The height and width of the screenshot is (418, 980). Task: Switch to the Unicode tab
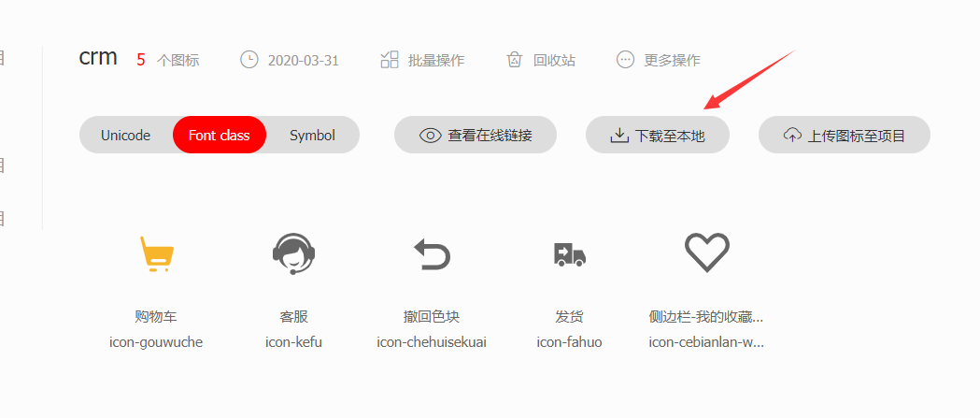click(x=125, y=136)
